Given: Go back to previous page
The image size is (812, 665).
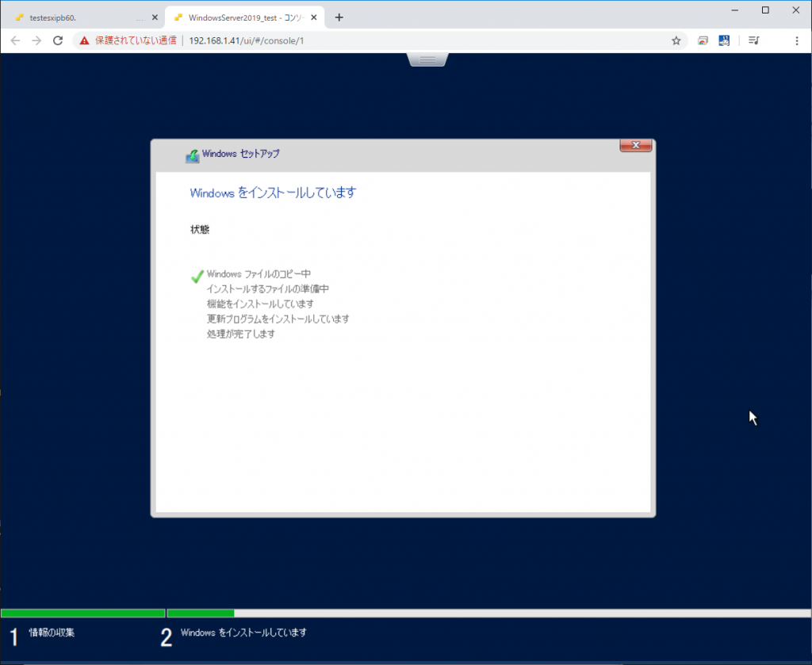Looking at the screenshot, I should pyautogui.click(x=15, y=40).
